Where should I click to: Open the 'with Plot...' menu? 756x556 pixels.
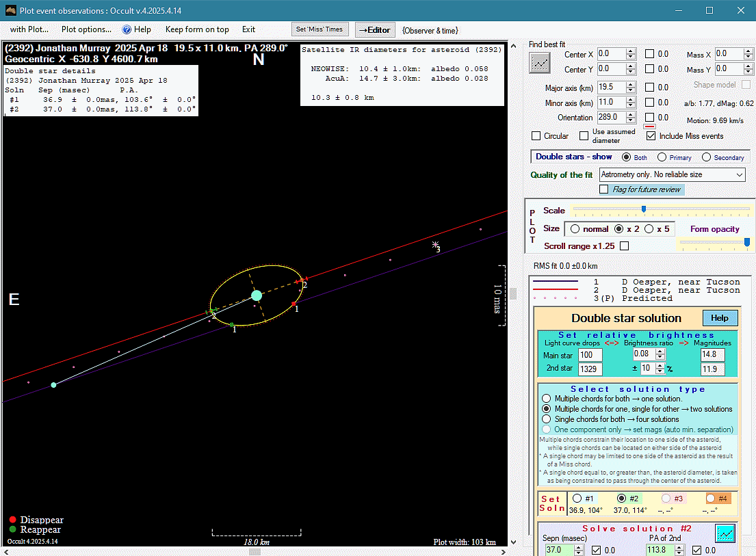[29, 29]
